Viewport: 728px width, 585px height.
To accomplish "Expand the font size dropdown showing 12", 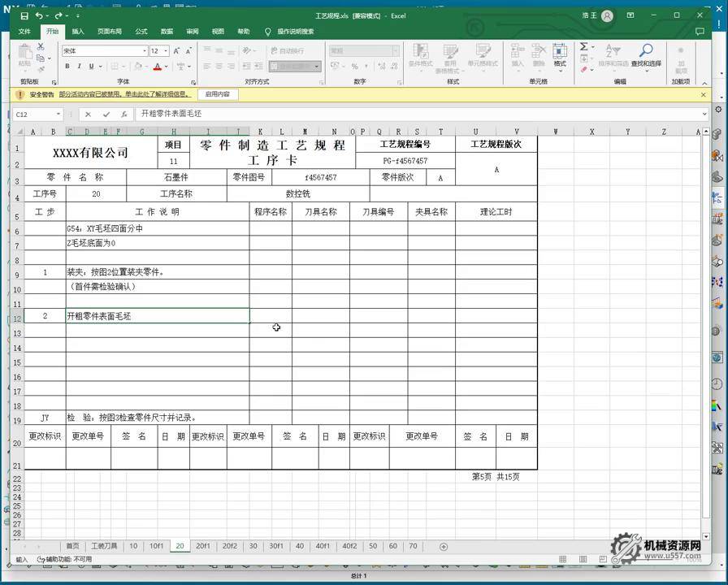I will pyautogui.click(x=166, y=50).
